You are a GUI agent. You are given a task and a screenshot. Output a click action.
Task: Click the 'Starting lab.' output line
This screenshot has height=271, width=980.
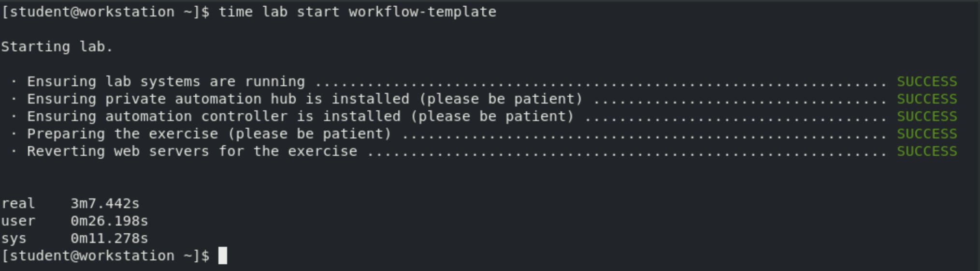[57, 46]
